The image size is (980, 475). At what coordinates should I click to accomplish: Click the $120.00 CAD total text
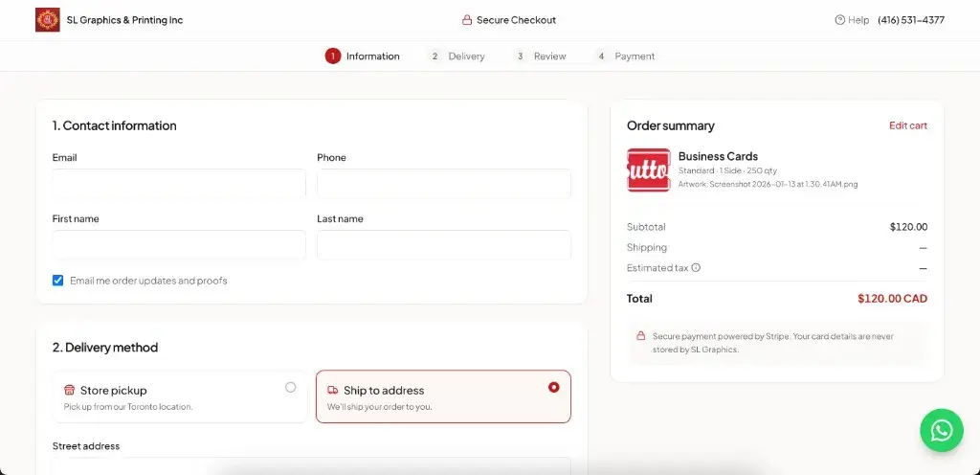point(893,299)
